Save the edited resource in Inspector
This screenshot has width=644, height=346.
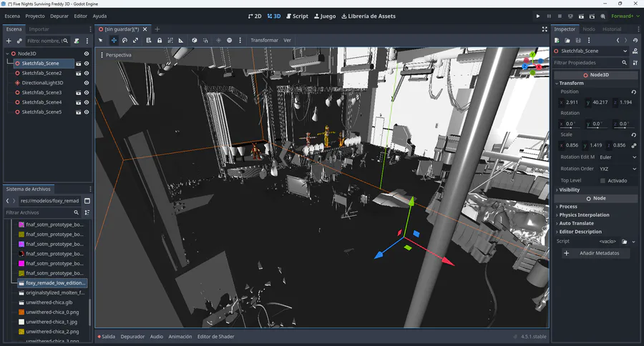(x=578, y=40)
